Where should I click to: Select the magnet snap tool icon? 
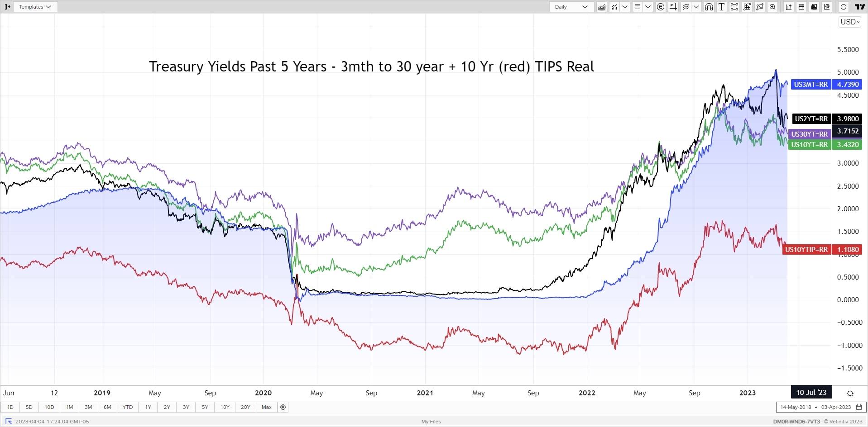click(x=709, y=7)
